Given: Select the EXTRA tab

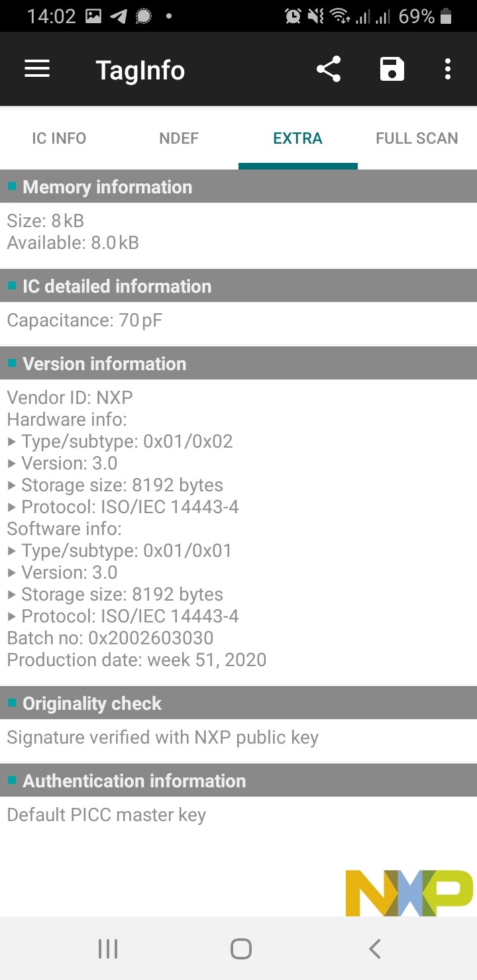Looking at the screenshot, I should click(297, 138).
